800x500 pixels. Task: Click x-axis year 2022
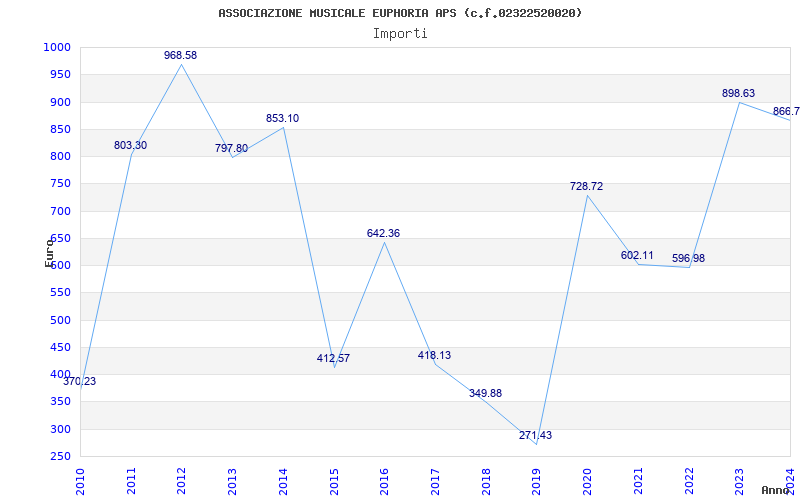[689, 481]
